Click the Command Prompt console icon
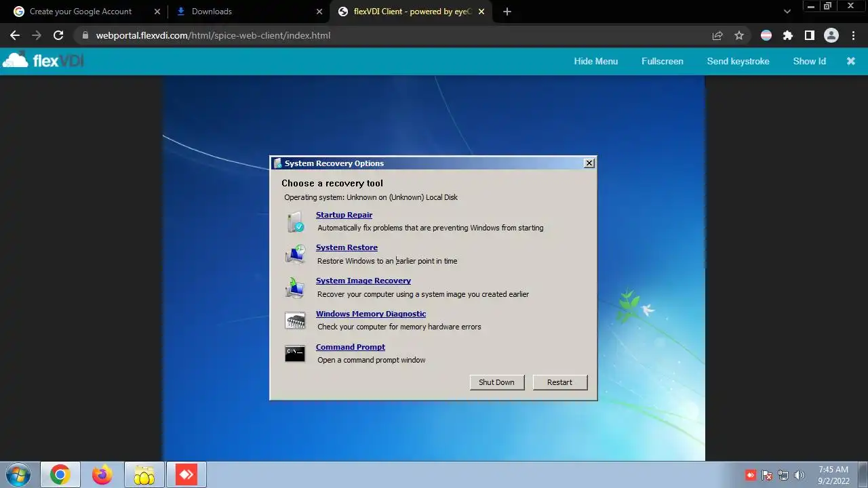Viewport: 868px width, 488px height. (x=295, y=353)
